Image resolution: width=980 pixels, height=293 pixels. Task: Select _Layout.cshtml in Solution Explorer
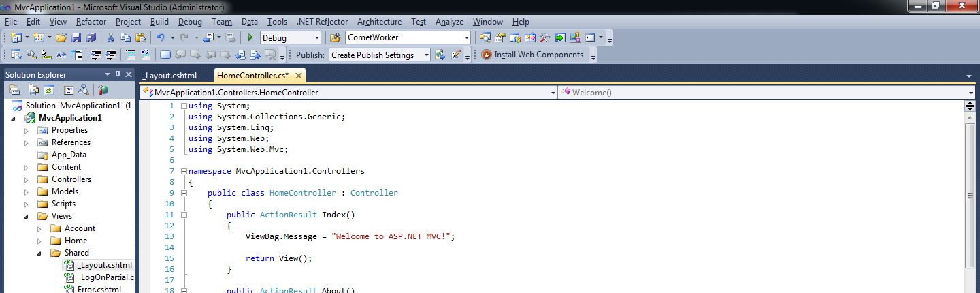coord(104,265)
